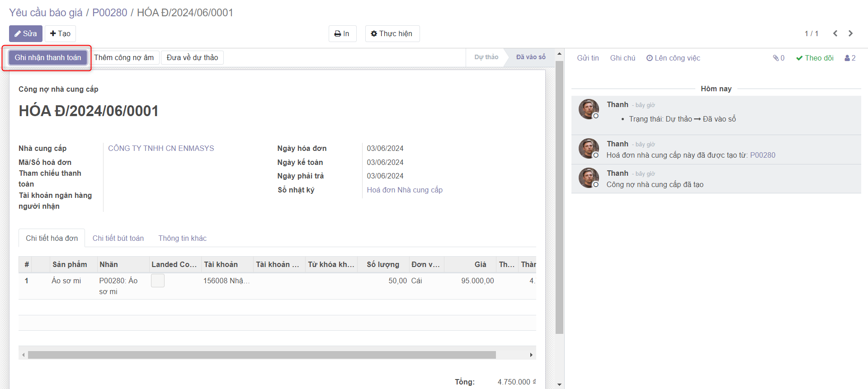Open the followers count icon
Image resolution: width=868 pixels, height=389 pixels.
pyautogui.click(x=850, y=58)
